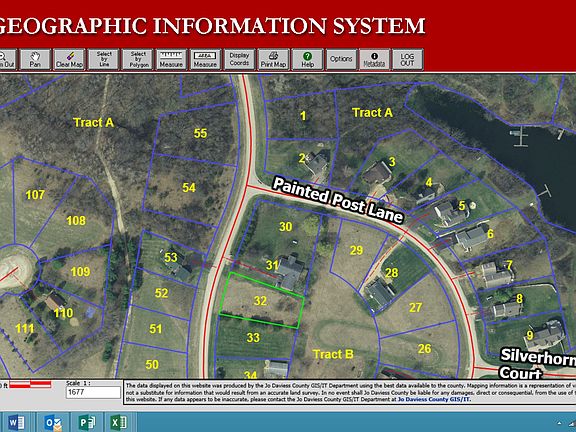The width and height of the screenshot is (576, 432).
Task: Select parcel 55 on the map
Action: point(201,133)
